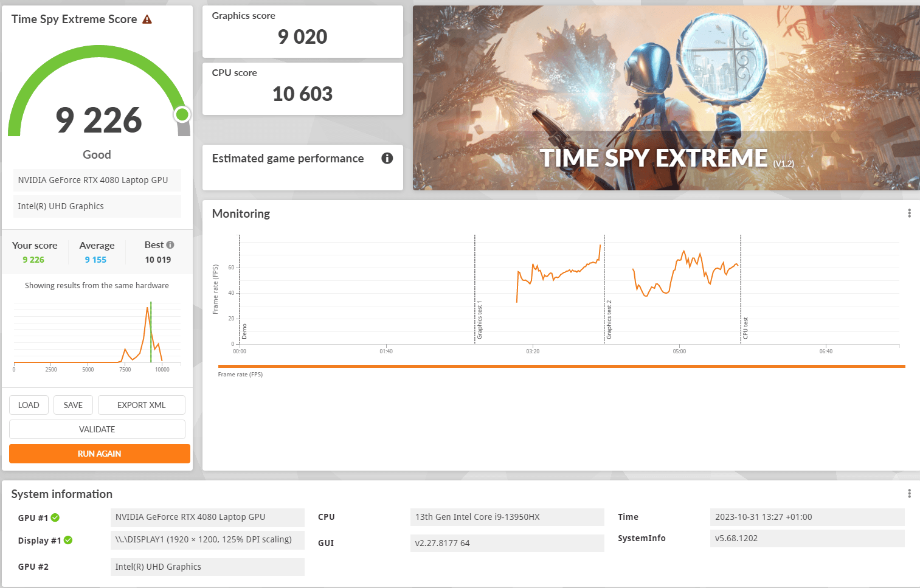Click Your score value 9 226
This screenshot has height=588, width=920.
point(33,260)
